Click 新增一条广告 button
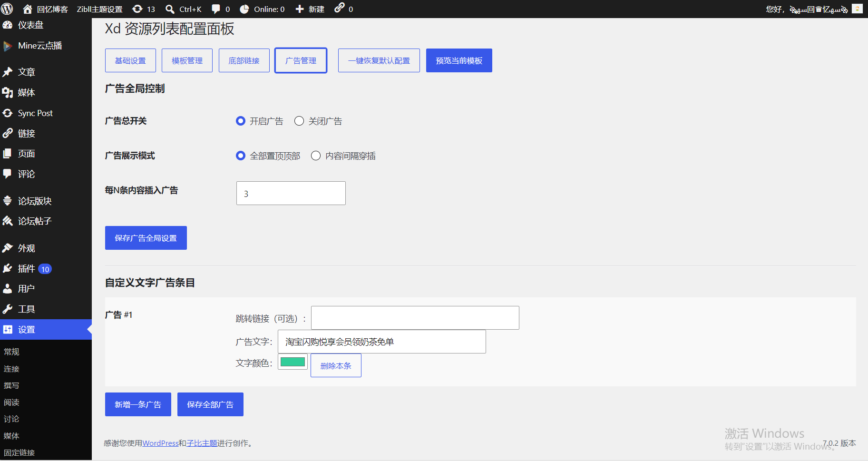Viewport: 868px width, 461px height. coord(138,404)
